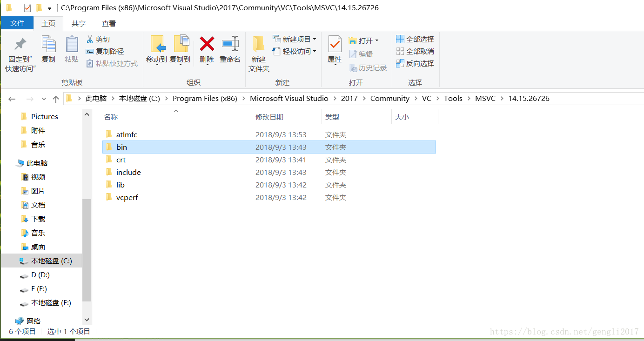Open drive D (D:) in navigation pane

(40, 274)
